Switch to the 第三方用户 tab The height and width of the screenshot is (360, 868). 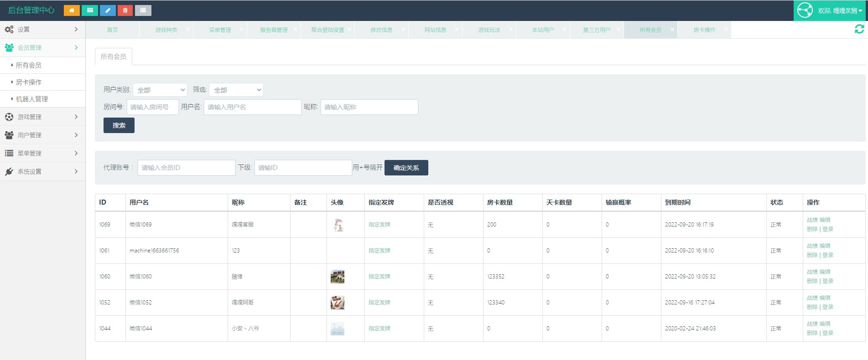pyautogui.click(x=596, y=30)
